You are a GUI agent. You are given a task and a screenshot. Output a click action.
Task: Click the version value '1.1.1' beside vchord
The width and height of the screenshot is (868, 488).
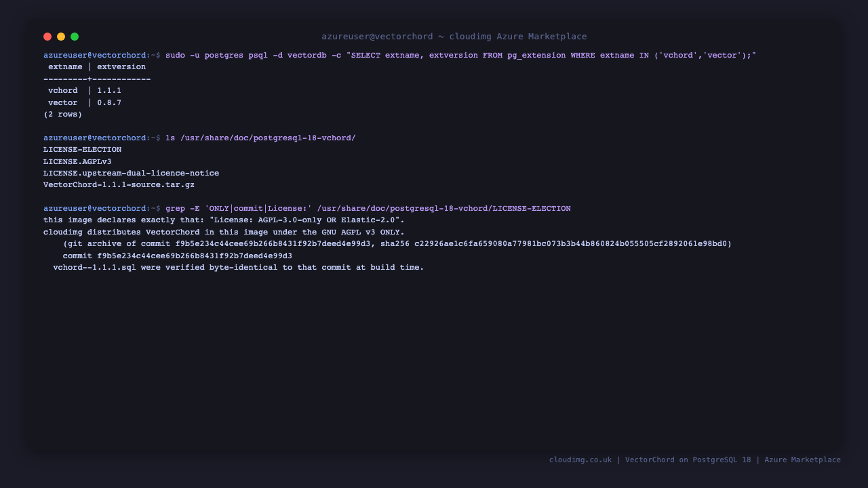tap(109, 91)
